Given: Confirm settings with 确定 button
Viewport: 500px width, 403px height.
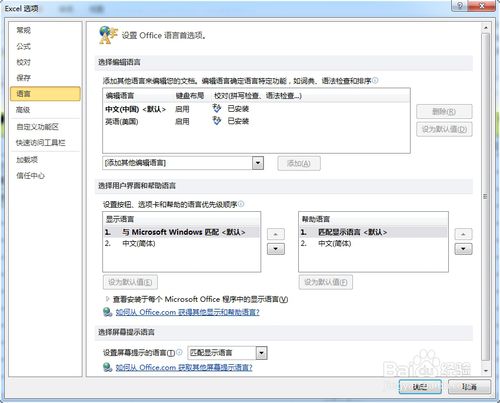Looking at the screenshot, I should pyautogui.click(x=420, y=387).
